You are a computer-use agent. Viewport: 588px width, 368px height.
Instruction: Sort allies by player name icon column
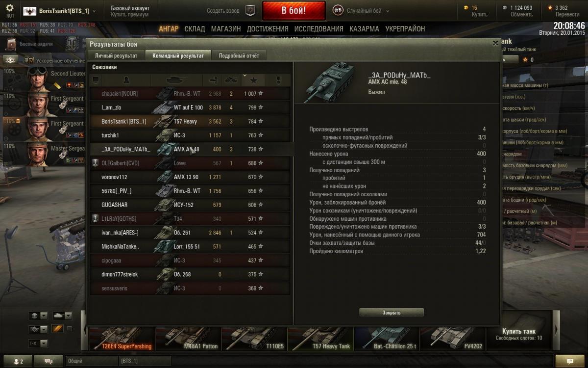click(x=126, y=80)
